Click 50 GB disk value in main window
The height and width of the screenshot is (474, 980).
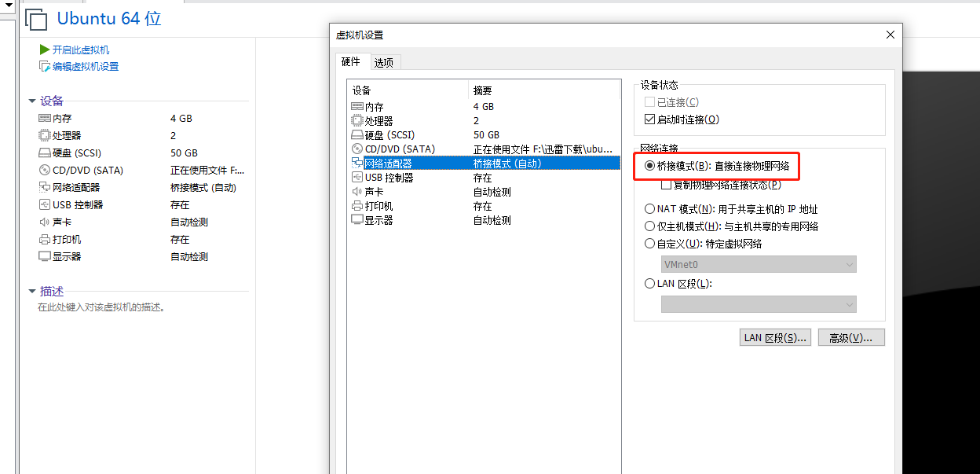[x=184, y=152]
